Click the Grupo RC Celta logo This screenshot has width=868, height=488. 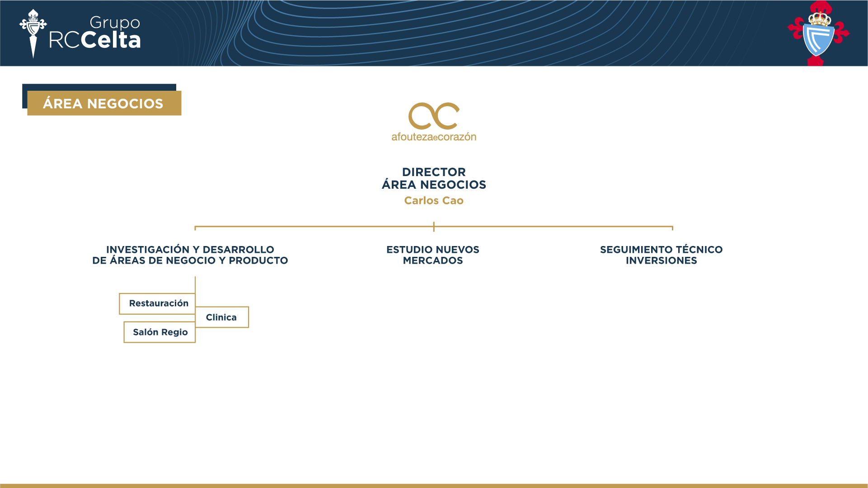(x=80, y=33)
